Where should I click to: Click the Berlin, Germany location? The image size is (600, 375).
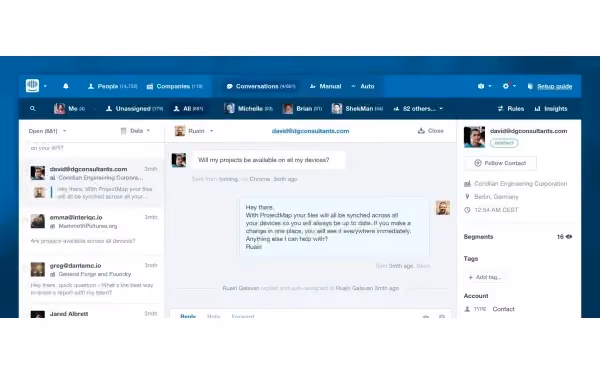click(x=496, y=197)
